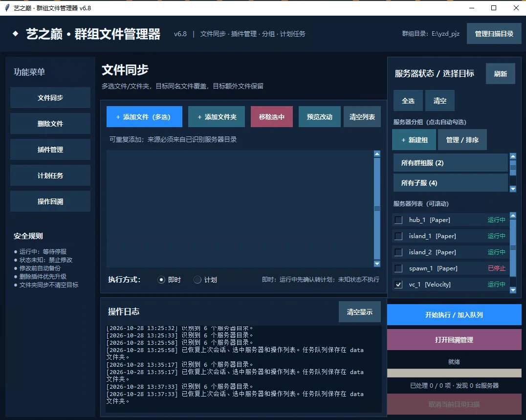Select the 计划 execution radio button
Viewport: 526px width, 420px height.
coord(197,280)
